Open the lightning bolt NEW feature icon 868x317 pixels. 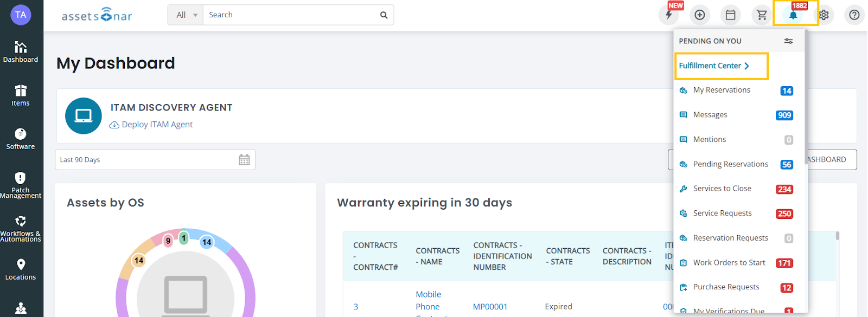coord(669,15)
